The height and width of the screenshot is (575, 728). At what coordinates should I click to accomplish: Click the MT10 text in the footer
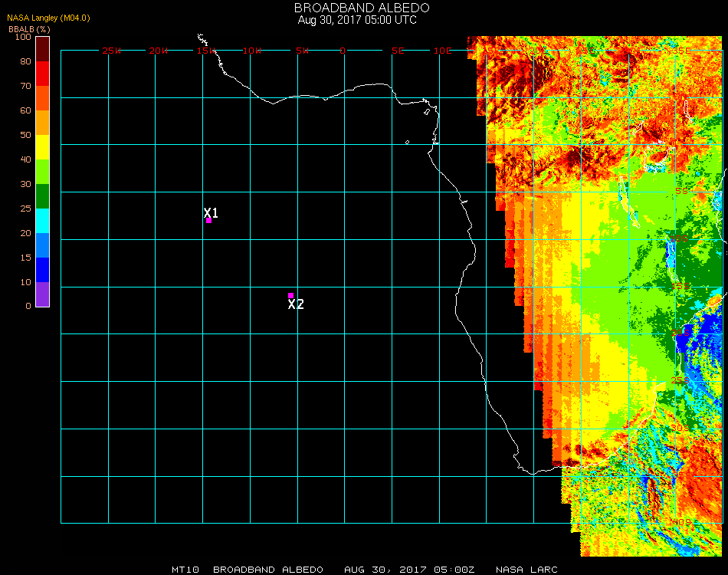point(185,570)
